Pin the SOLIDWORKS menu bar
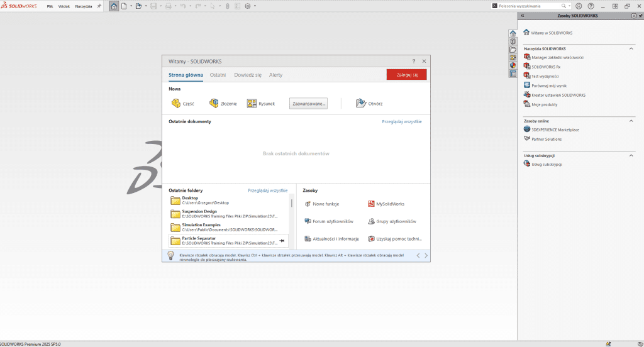The height and width of the screenshot is (347, 644). click(x=99, y=6)
